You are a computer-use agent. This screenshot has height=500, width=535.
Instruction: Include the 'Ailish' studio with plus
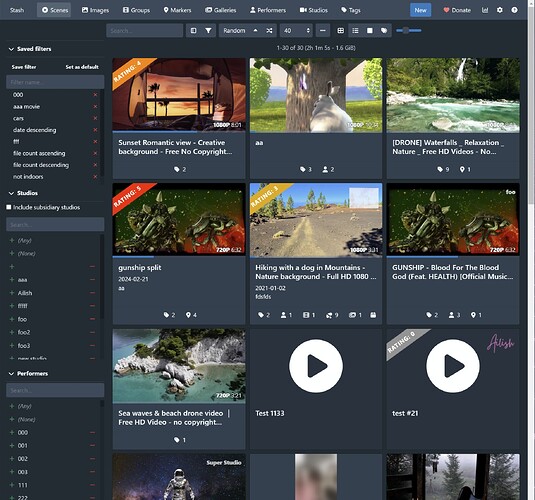(x=12, y=293)
